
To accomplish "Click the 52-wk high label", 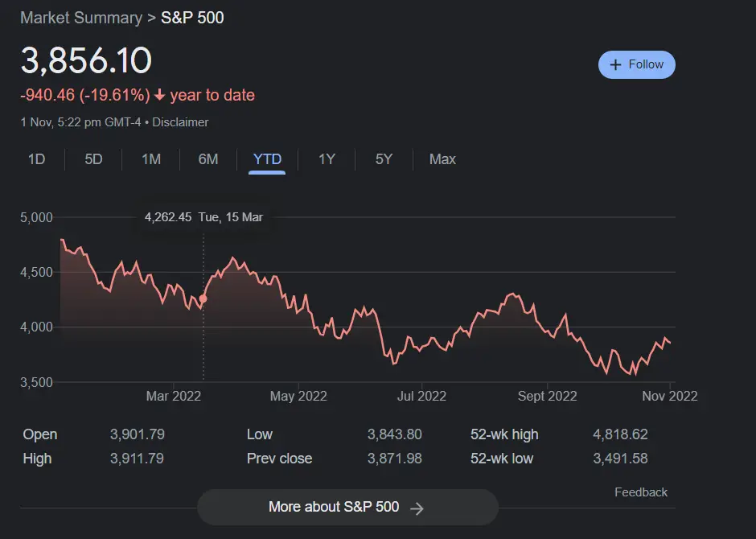I will tap(504, 434).
